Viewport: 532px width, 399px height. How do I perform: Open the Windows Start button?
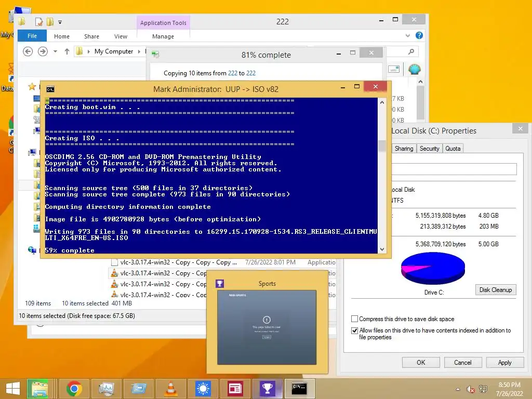click(13, 389)
